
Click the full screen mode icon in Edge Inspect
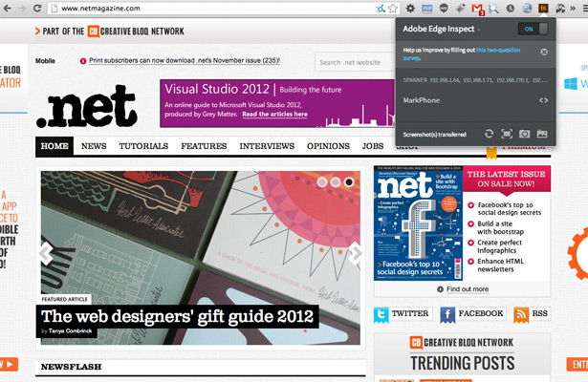507,134
